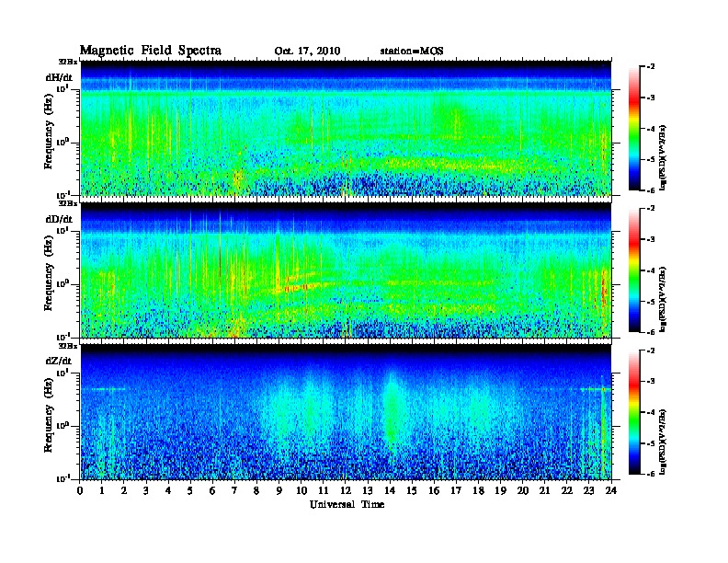
Task: Click the dZ/dt panel label
Action: (59, 361)
